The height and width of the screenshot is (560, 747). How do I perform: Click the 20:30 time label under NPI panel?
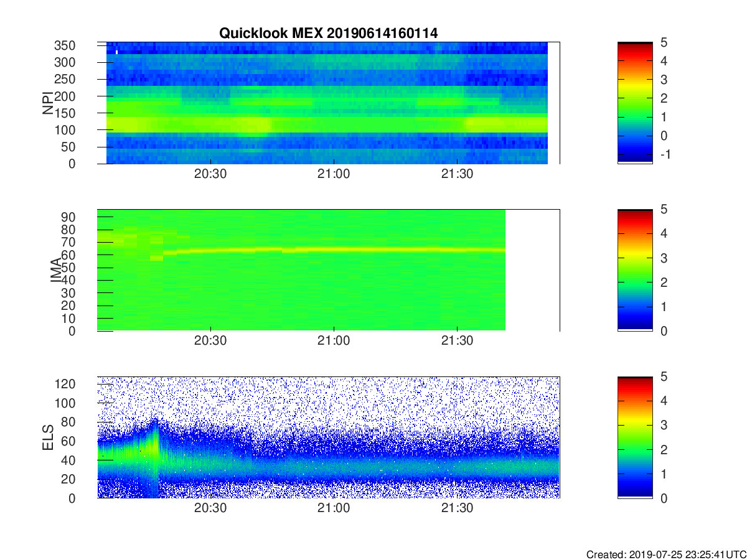211,175
